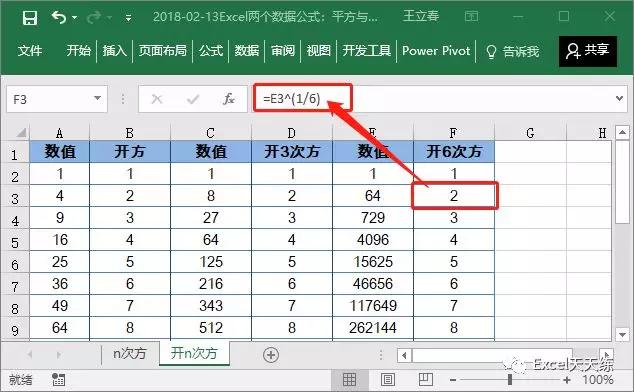Select column B header

tap(130, 133)
